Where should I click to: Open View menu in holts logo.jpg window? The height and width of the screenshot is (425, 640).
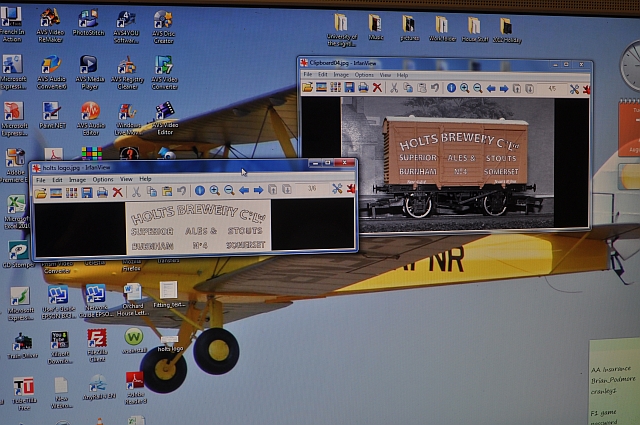(126, 179)
